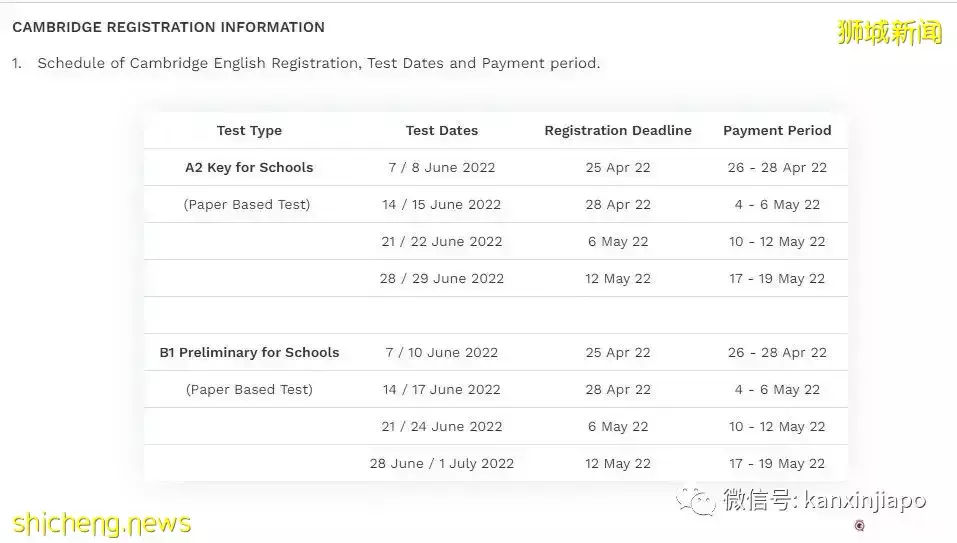This screenshot has width=957, height=543.
Task: Click the 28 / 29 June 2022 date
Action: point(441,278)
